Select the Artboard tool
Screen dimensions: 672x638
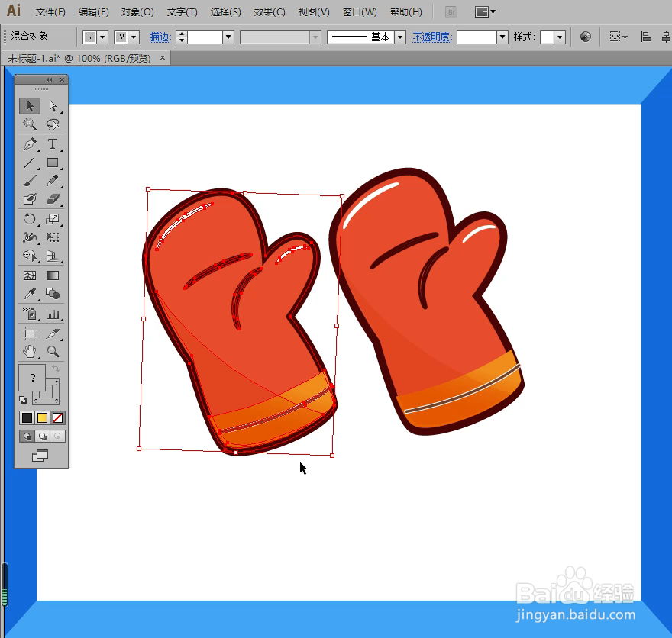(x=30, y=333)
